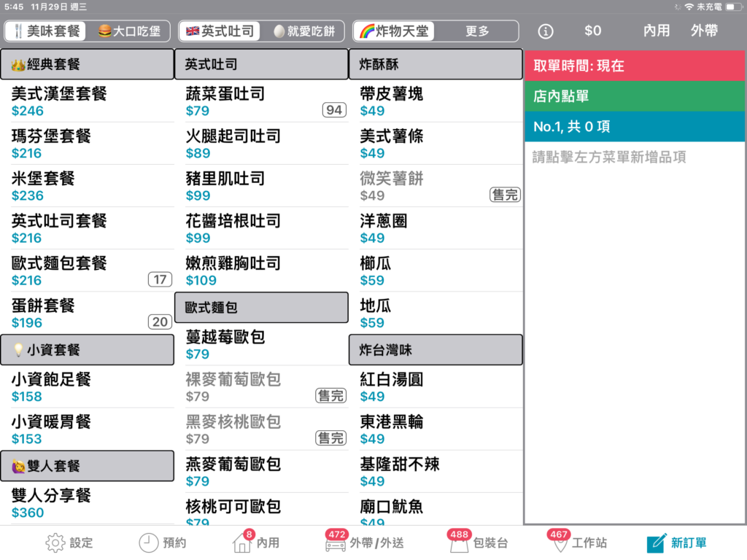
Task: Select 外帶 takeout mode
Action: (704, 31)
